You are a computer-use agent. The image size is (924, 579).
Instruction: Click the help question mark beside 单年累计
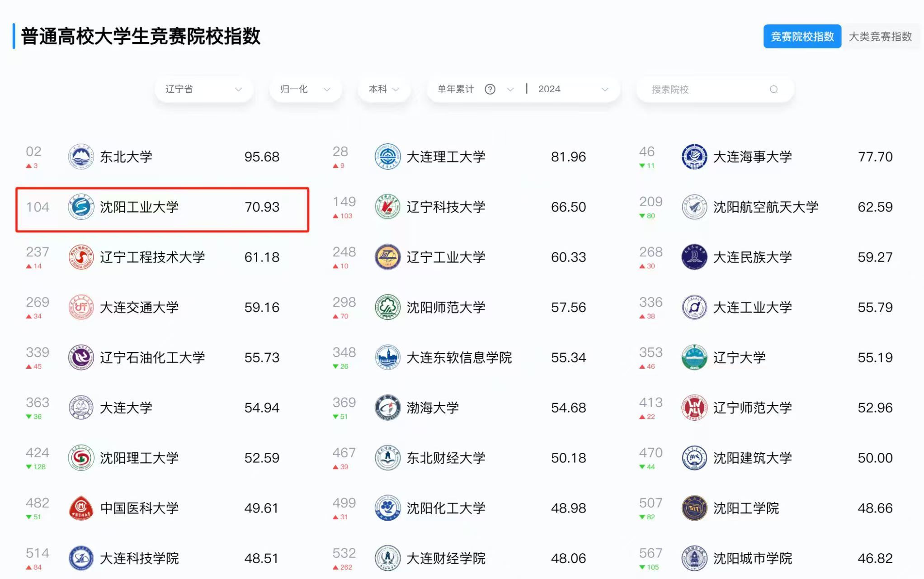pyautogui.click(x=490, y=90)
